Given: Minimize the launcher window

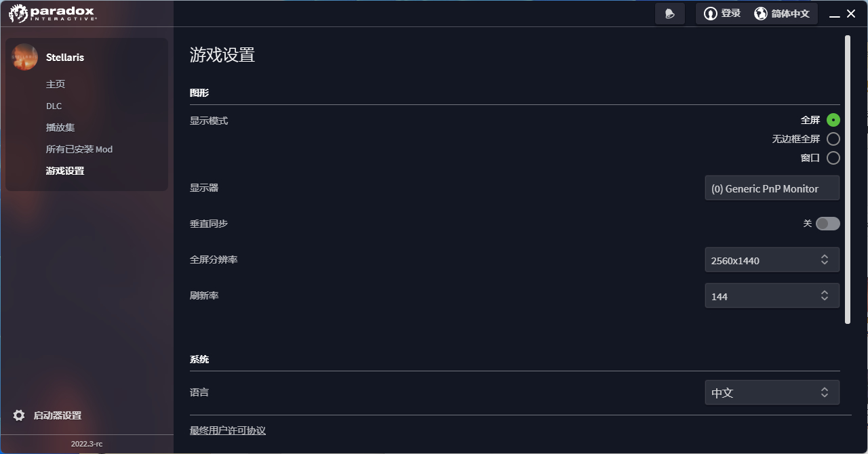Looking at the screenshot, I should click(835, 14).
